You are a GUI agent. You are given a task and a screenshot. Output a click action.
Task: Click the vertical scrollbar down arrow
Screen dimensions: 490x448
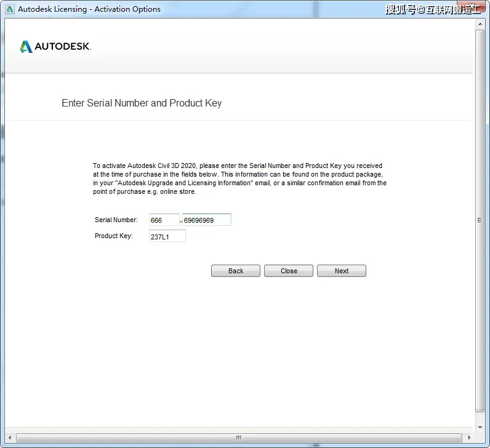click(x=480, y=427)
